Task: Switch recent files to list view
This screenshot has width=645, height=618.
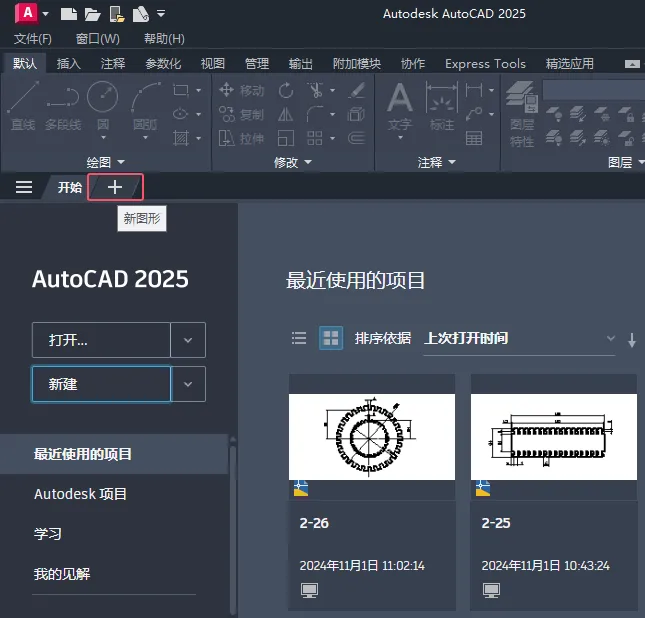Action: pyautogui.click(x=299, y=338)
